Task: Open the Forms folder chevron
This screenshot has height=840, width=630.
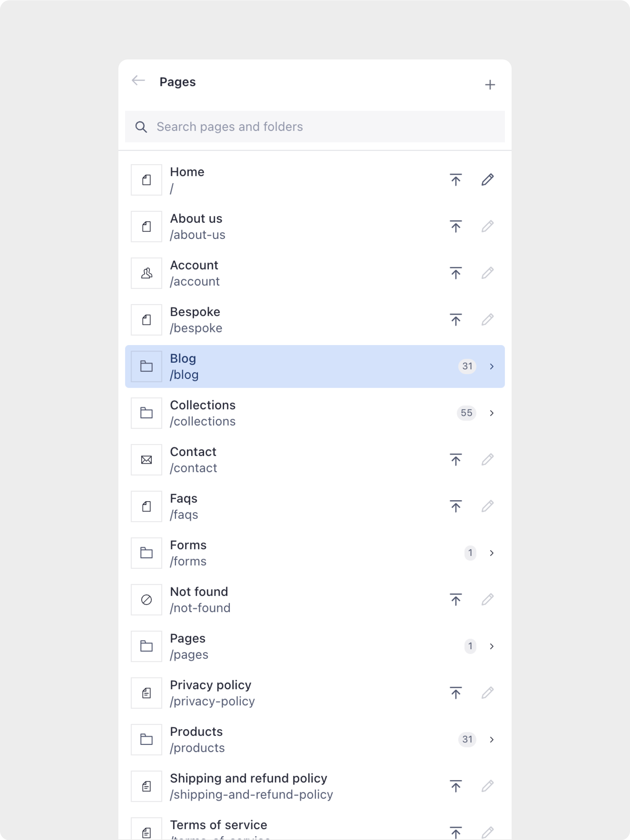Action: (492, 553)
